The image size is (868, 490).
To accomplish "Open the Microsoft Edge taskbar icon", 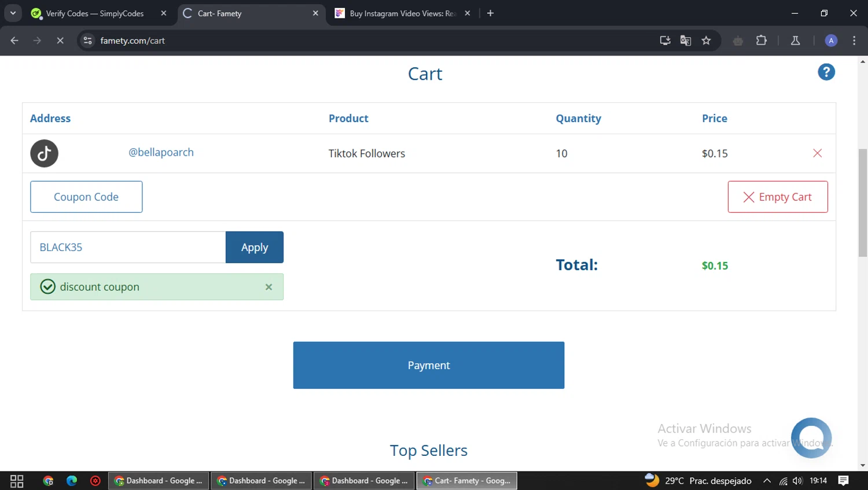I will pyautogui.click(x=72, y=481).
